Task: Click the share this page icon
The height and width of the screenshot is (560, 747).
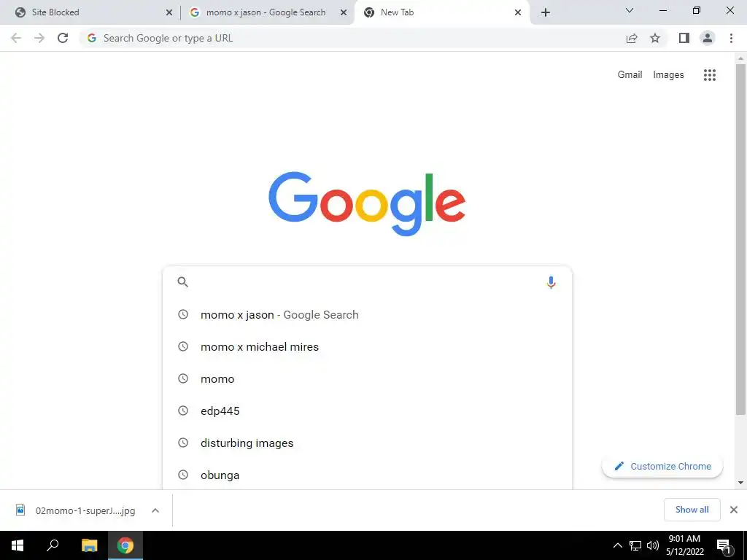Action: (632, 38)
